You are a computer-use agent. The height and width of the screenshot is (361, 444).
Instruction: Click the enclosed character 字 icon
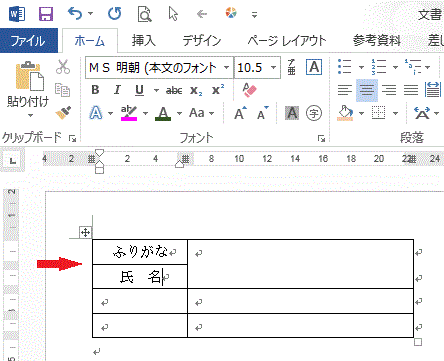tap(314, 113)
